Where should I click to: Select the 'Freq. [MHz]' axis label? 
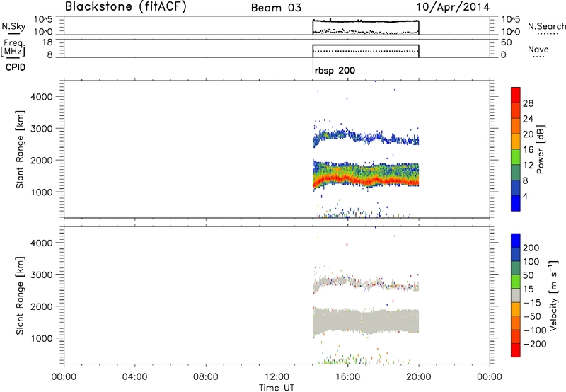click(x=13, y=47)
